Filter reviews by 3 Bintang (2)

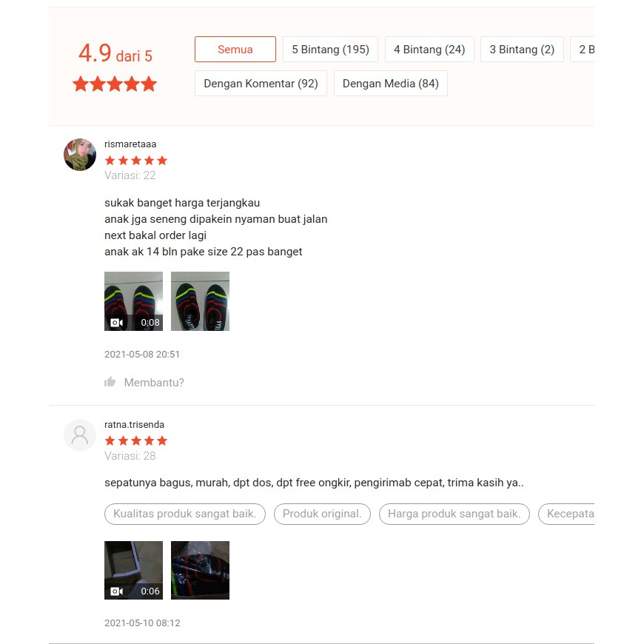tap(522, 50)
